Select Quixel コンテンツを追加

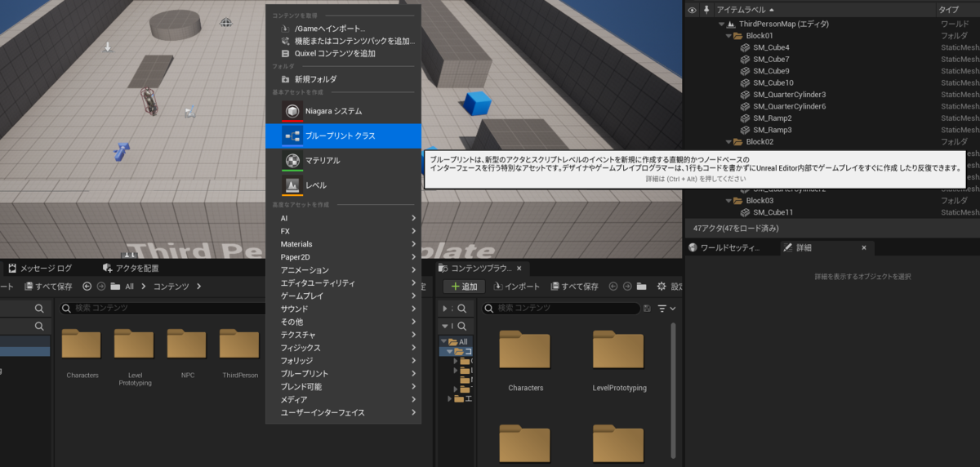[x=343, y=53]
